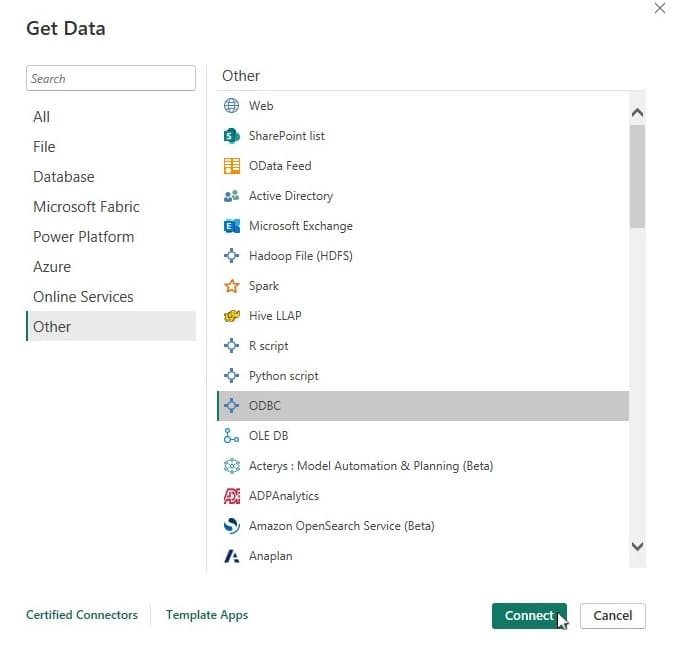Click the connector list scrollbar thumb
Viewport: 673px width, 650px height.
point(637,176)
